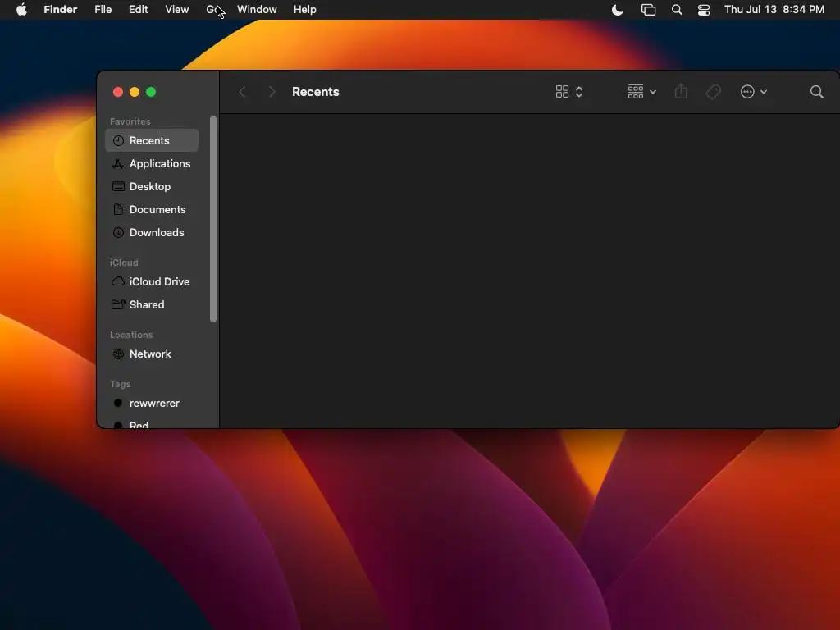Open iCloud Drive in sidebar
Screen dimensions: 840x630
tap(152, 282)
